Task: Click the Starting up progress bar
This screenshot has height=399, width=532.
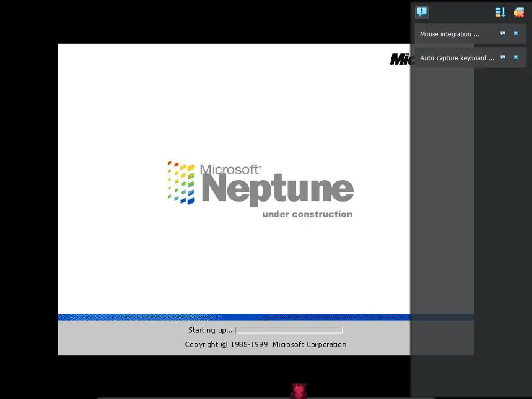Action: tap(289, 330)
